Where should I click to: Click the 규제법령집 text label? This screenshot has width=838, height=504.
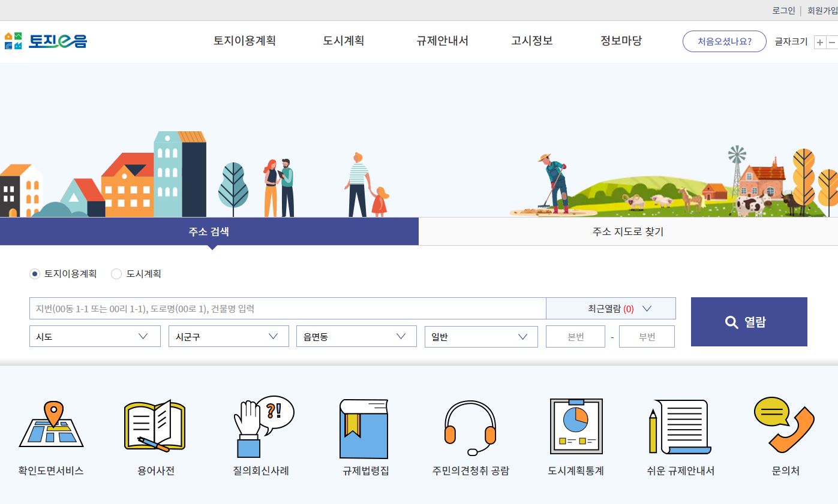(x=366, y=471)
